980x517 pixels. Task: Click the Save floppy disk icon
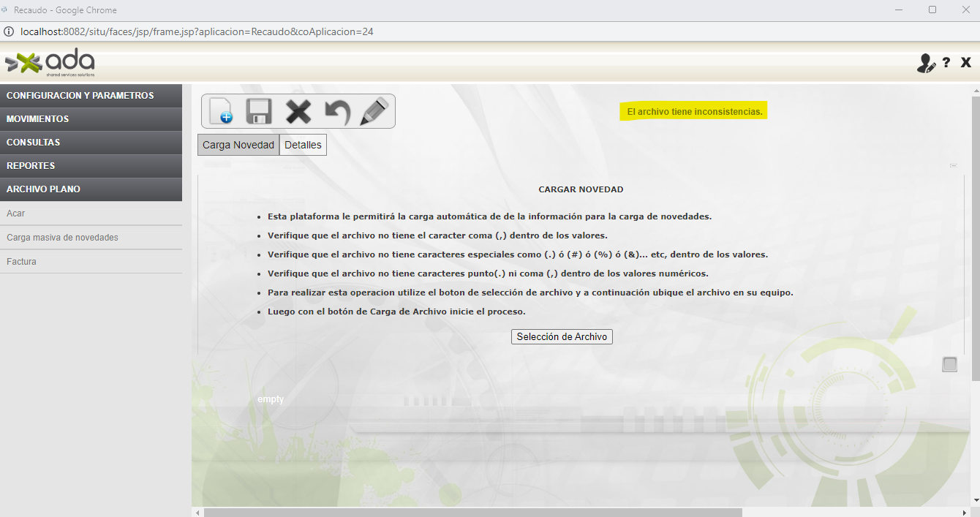(x=259, y=111)
